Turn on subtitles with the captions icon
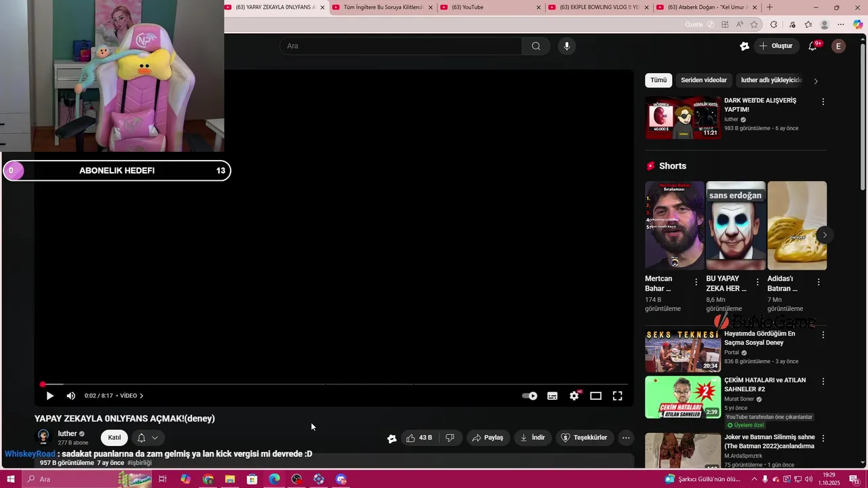 (553, 396)
